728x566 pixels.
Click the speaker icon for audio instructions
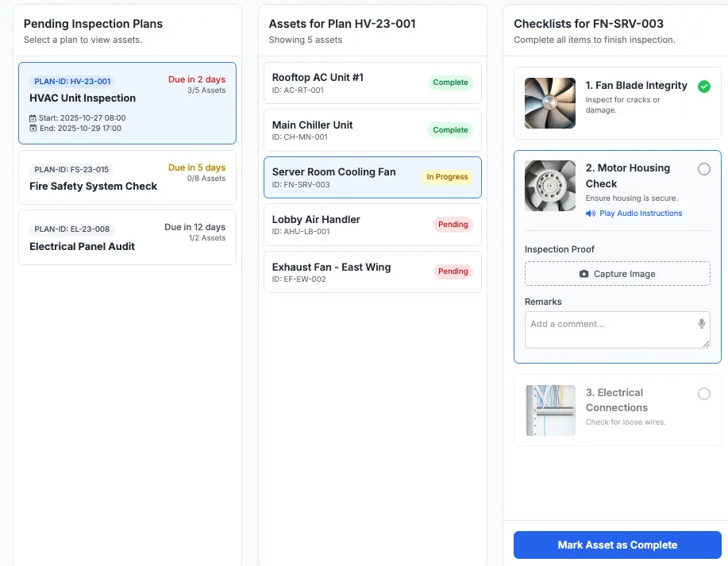pos(591,214)
